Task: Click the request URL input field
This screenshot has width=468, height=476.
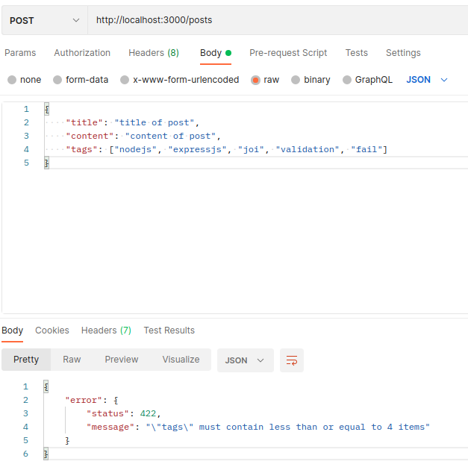Action: (276, 21)
